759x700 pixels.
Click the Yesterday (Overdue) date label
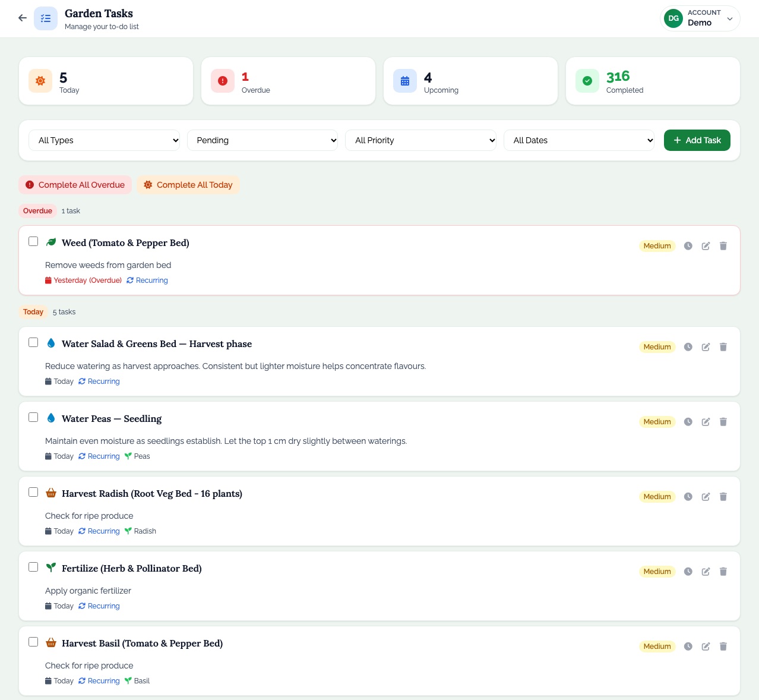(x=83, y=280)
